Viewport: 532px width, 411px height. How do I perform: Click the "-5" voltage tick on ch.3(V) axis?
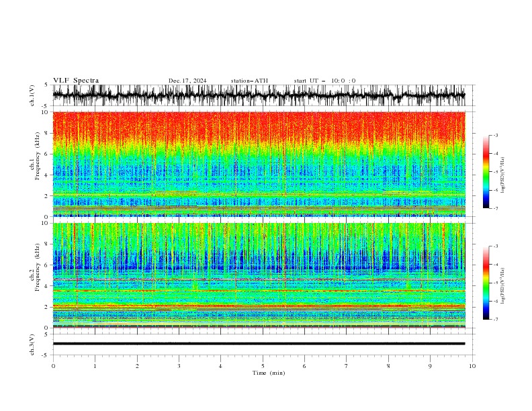coord(46,356)
